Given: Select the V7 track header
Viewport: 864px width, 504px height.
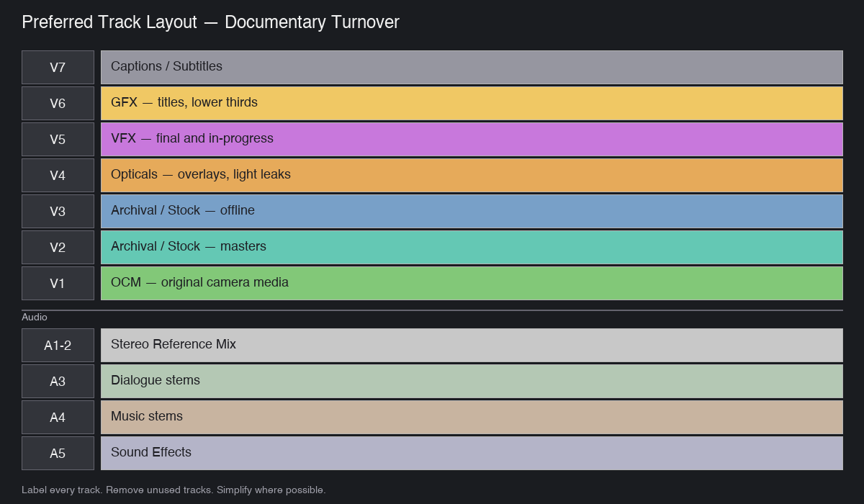Looking at the screenshot, I should tap(58, 67).
